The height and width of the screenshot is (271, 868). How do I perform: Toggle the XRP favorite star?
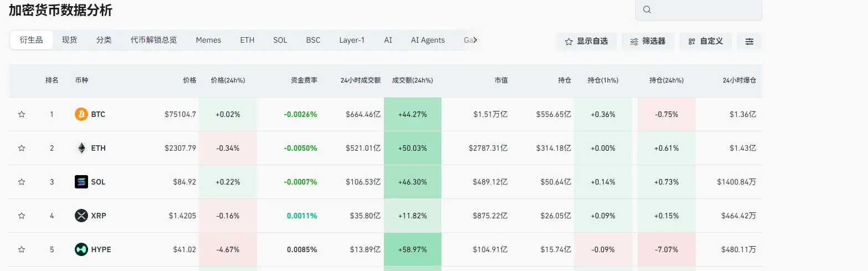pyautogui.click(x=22, y=216)
